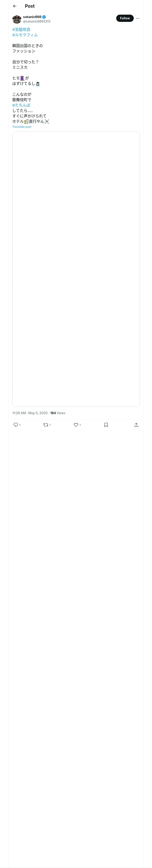Open the attached media image
The height and width of the screenshot is (868, 152).
(x=76, y=269)
